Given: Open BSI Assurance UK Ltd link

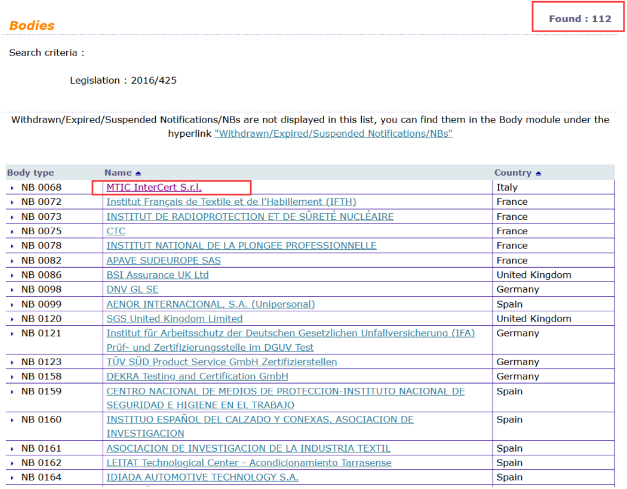Looking at the screenshot, I should click(x=157, y=275).
